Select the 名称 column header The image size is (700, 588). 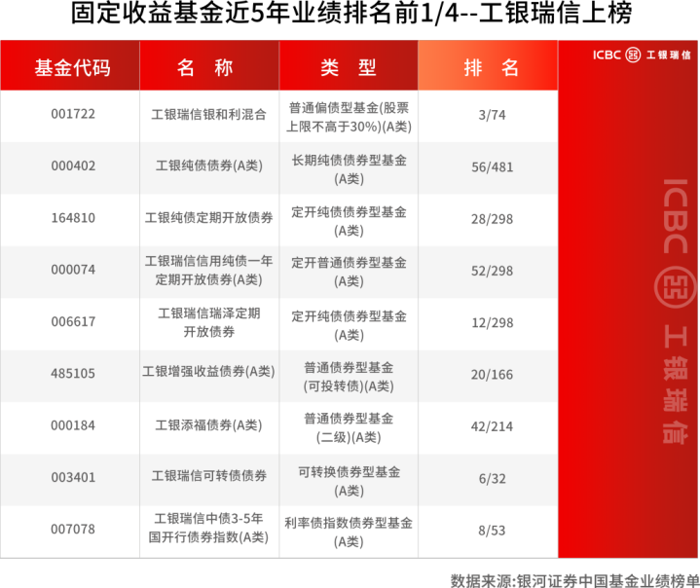(x=209, y=65)
